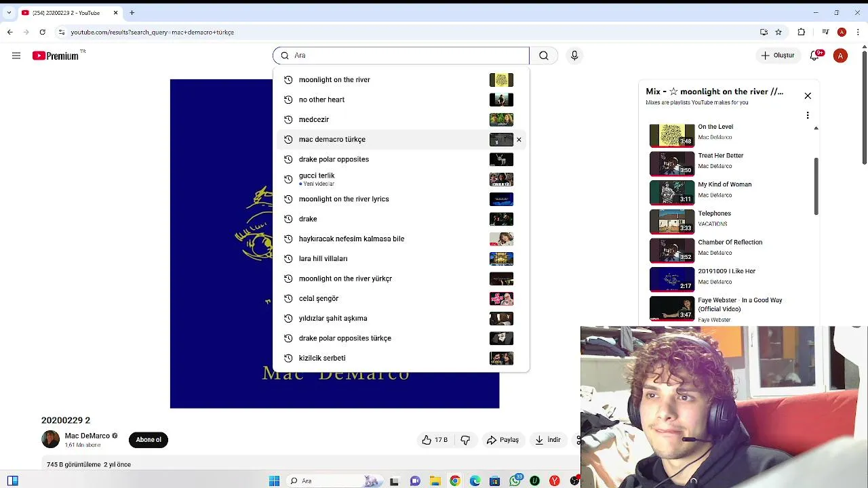Choose 'moonlight on the river lyrics' suggestion
Viewport: 868px width, 488px height.
point(401,199)
